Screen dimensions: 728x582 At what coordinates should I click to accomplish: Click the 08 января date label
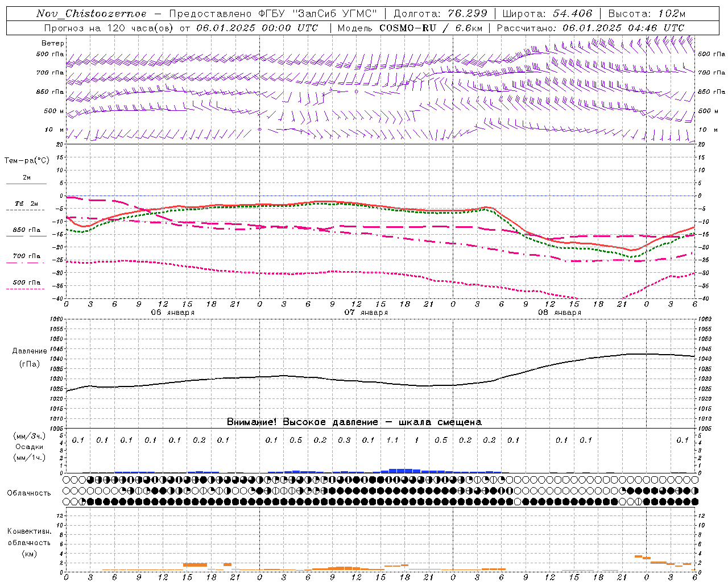tap(559, 313)
